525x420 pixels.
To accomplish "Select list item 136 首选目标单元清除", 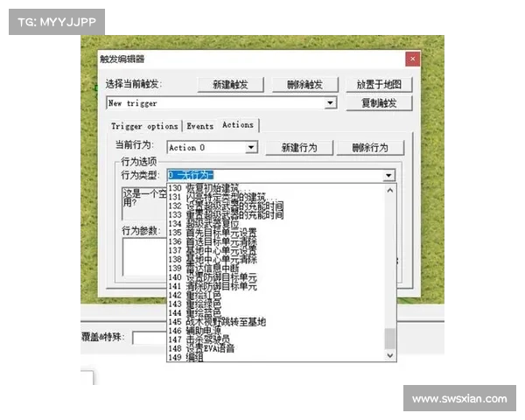I will point(276,241).
